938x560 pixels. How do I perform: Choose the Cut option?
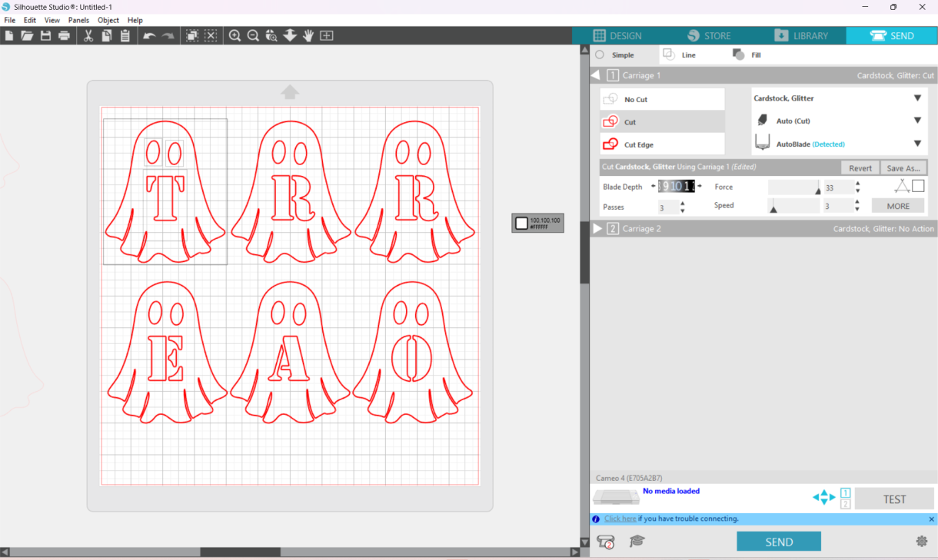pos(662,121)
